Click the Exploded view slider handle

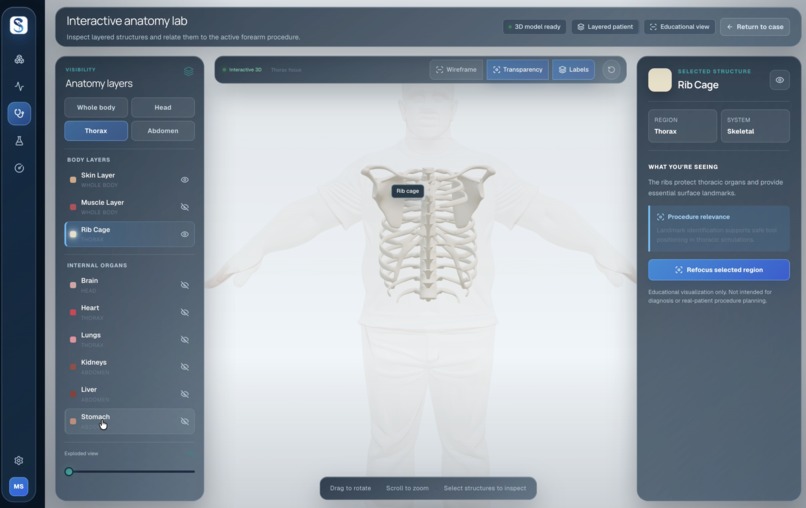pos(69,471)
